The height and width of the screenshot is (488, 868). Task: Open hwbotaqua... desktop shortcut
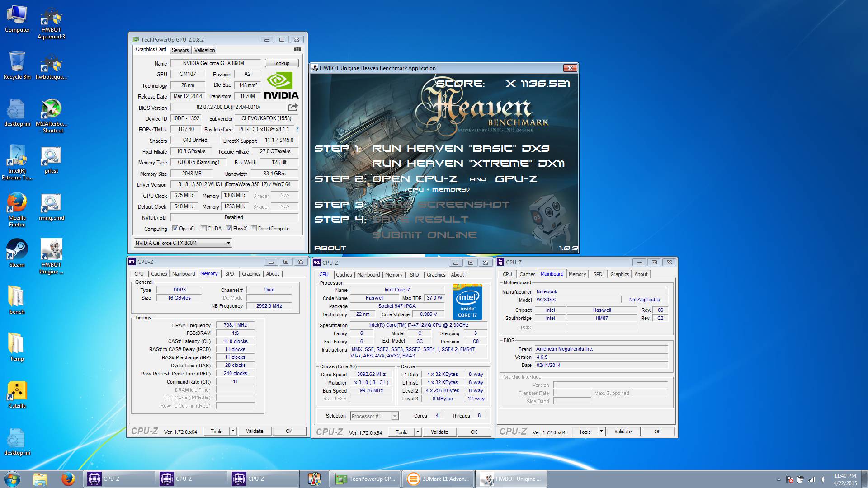pos(51,67)
